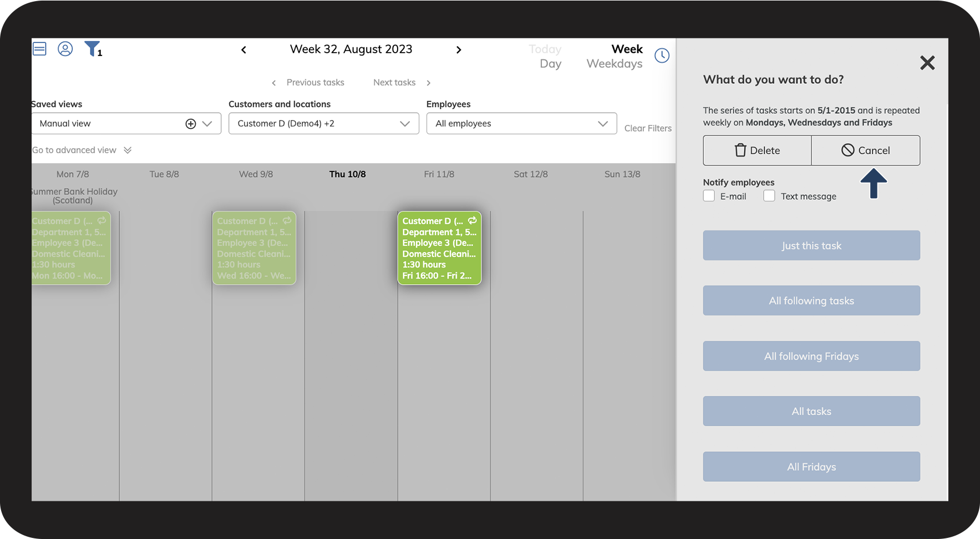Select the Friday Customer D task card
Image resolution: width=980 pixels, height=539 pixels.
point(439,248)
